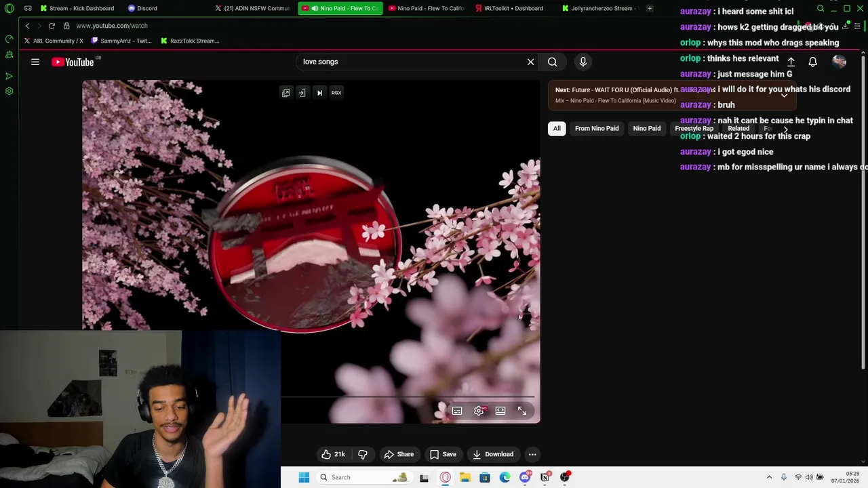This screenshot has width=868, height=488.
Task: Open the YouTube hamburger guide menu
Action: 35,62
